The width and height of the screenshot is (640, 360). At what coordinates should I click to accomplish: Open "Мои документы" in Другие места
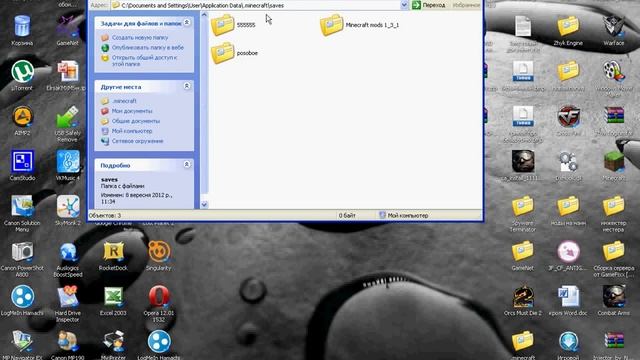pyautogui.click(x=132, y=111)
